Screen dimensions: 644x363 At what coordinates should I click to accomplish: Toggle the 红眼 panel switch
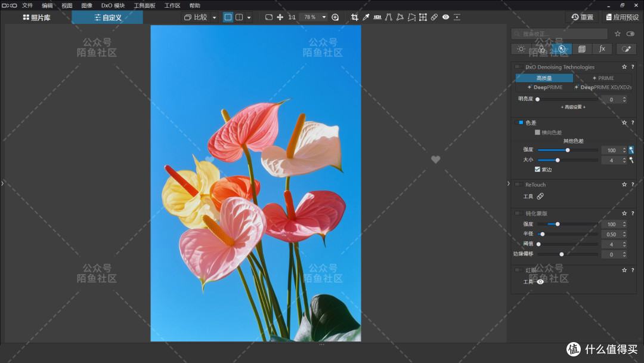pos(519,270)
